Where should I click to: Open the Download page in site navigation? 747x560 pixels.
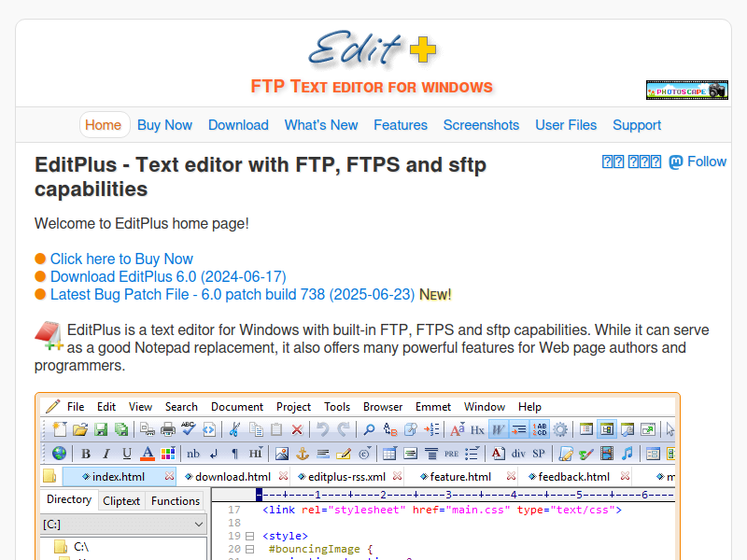click(238, 125)
